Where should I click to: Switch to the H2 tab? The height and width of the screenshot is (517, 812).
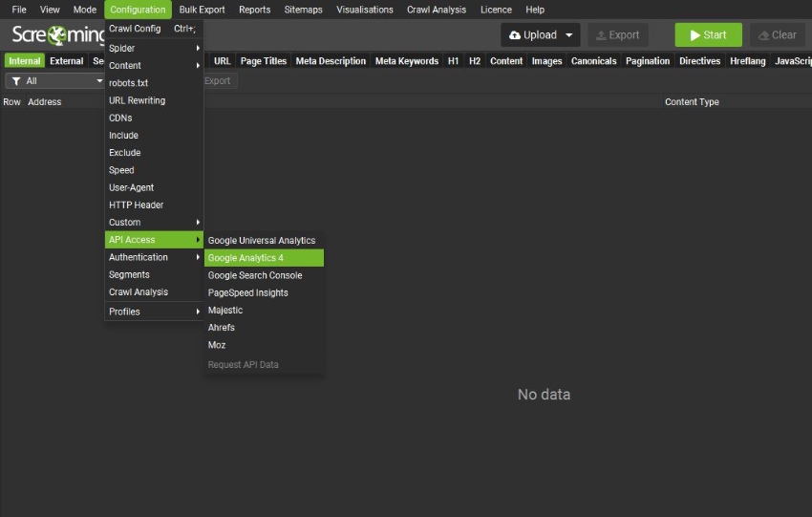coord(475,61)
